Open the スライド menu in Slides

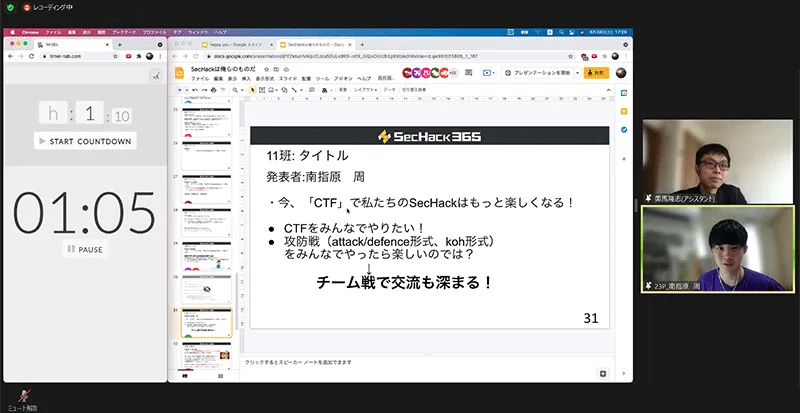pyautogui.click(x=288, y=79)
